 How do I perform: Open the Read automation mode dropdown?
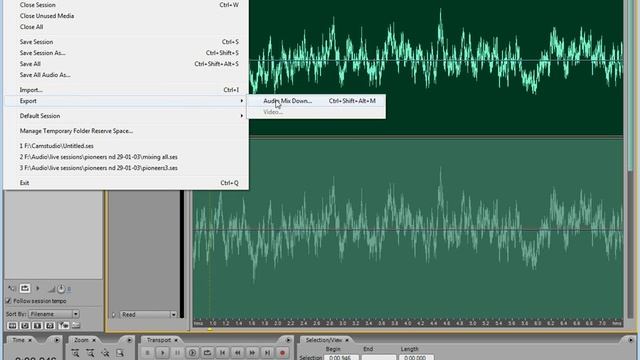[148, 315]
